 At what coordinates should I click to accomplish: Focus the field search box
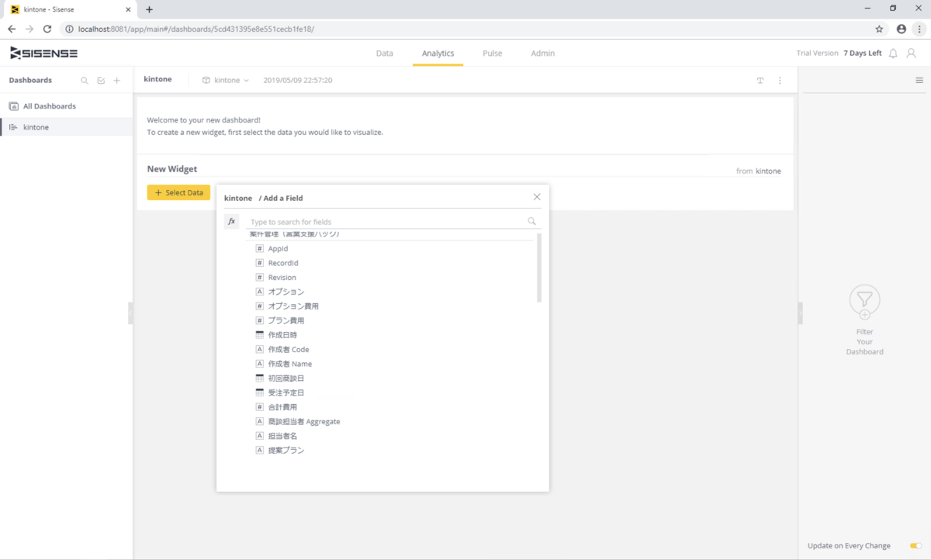point(386,222)
